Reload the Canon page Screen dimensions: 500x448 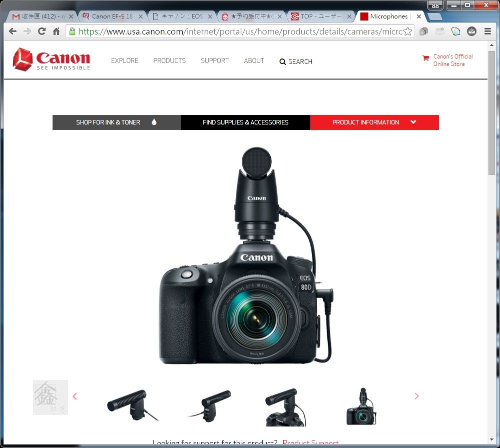(42, 31)
